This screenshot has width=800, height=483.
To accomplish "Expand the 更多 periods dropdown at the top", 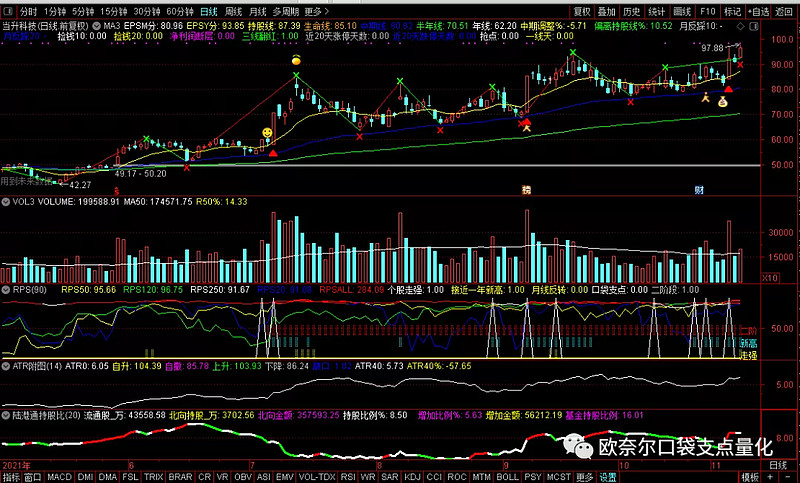I will [x=316, y=11].
